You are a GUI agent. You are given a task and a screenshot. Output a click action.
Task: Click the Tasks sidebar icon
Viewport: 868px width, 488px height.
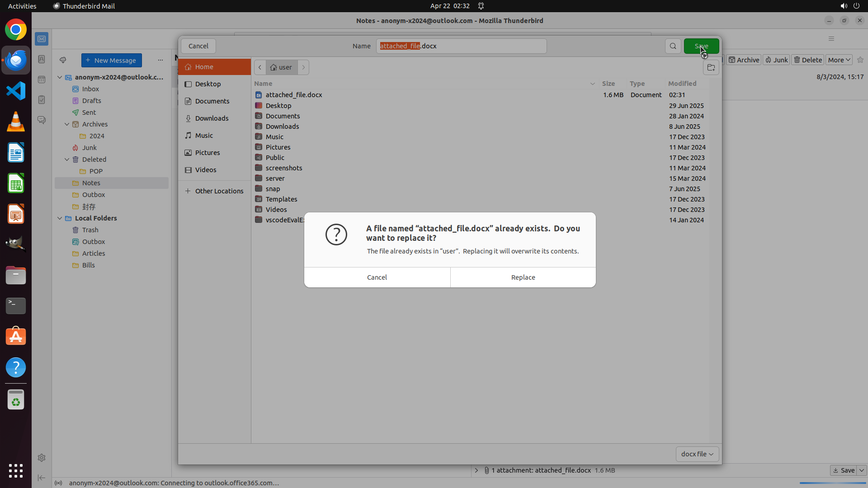(42, 99)
